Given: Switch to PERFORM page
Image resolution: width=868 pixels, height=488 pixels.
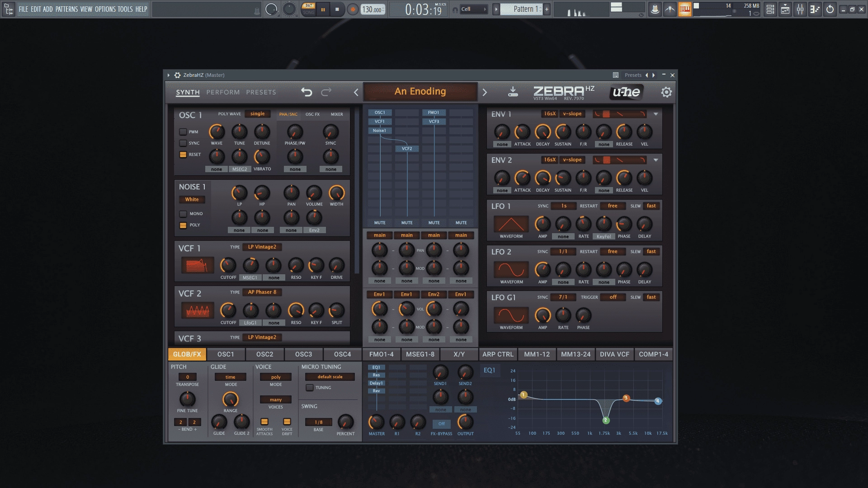Looking at the screenshot, I should pos(223,92).
